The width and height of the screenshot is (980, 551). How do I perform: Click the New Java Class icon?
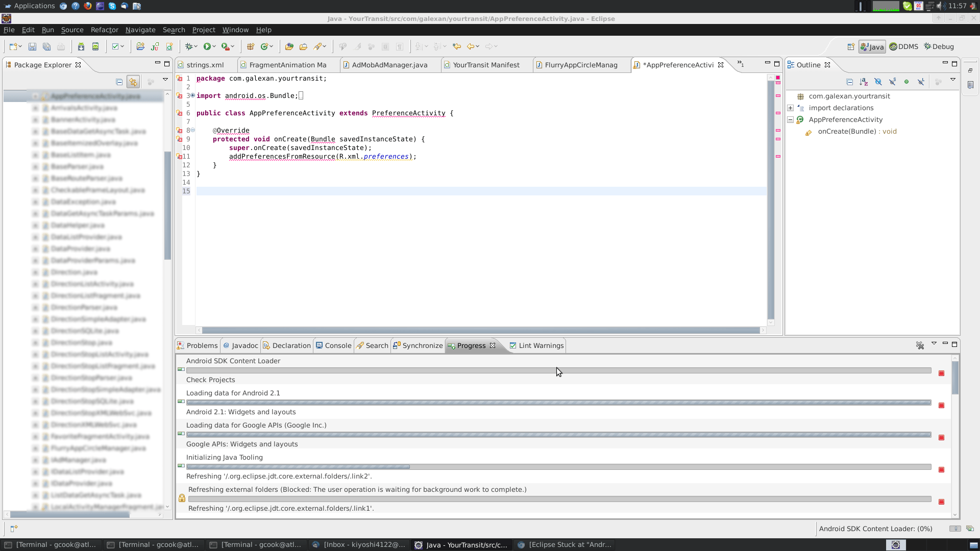coord(264,47)
